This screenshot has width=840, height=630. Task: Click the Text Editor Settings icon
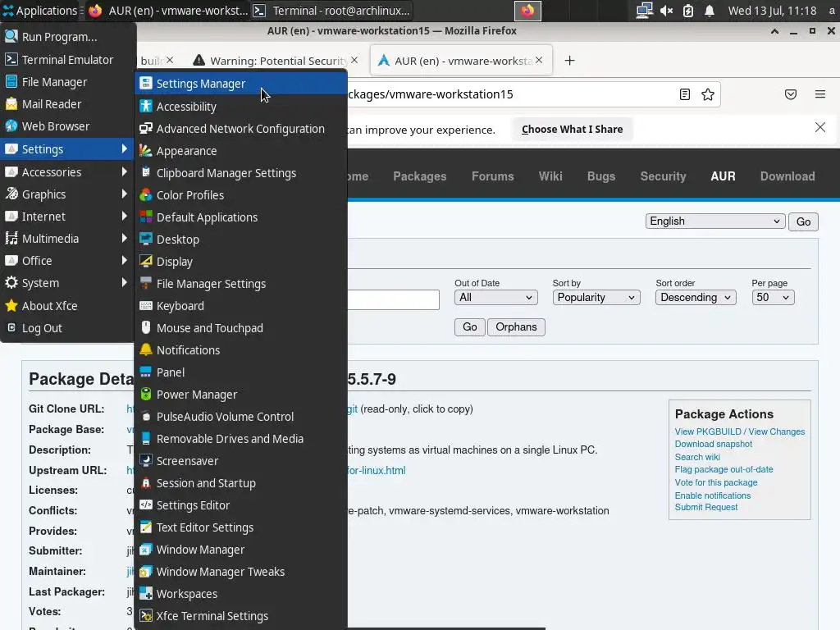point(146,527)
